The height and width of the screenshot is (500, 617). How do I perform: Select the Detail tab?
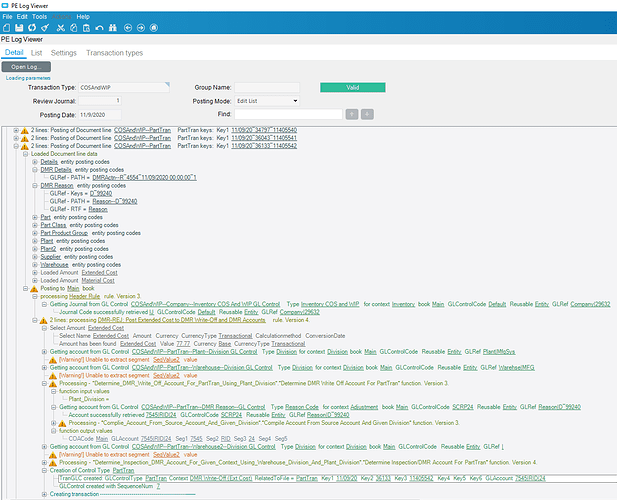coord(14,52)
